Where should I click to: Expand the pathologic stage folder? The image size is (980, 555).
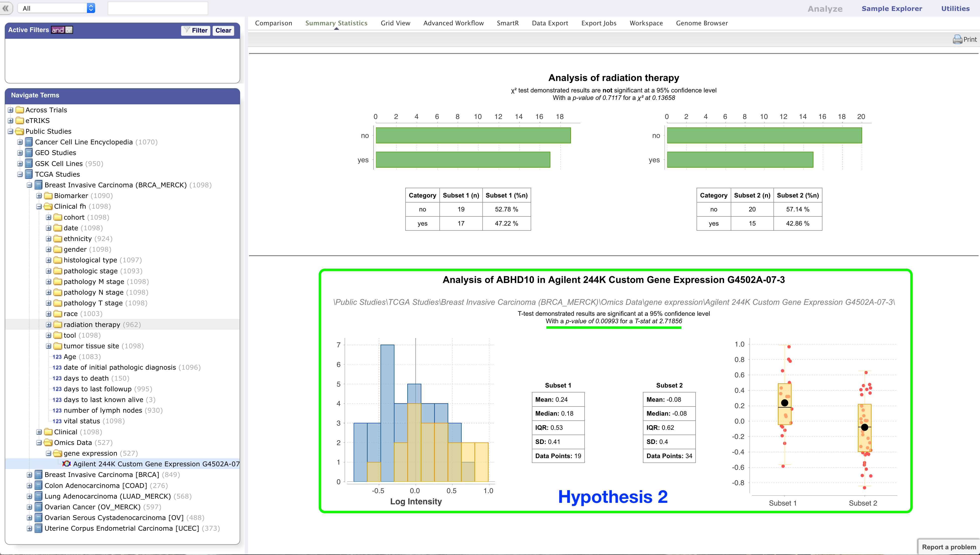point(48,271)
